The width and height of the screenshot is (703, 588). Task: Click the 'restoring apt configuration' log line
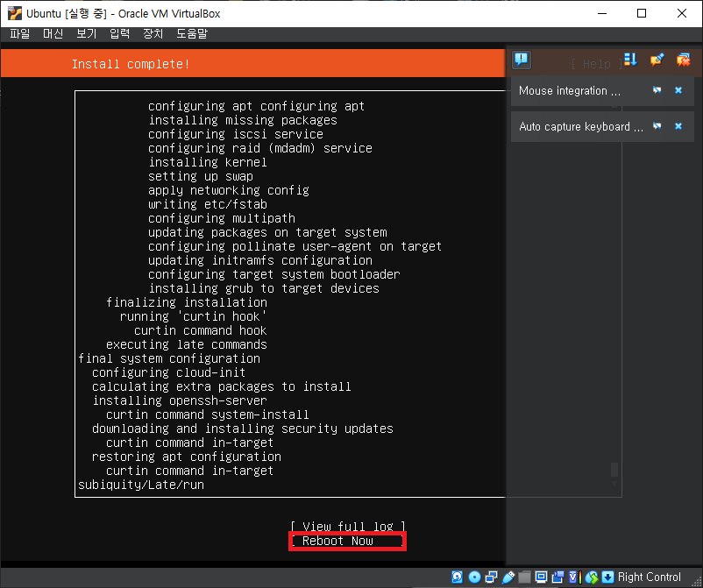187,457
